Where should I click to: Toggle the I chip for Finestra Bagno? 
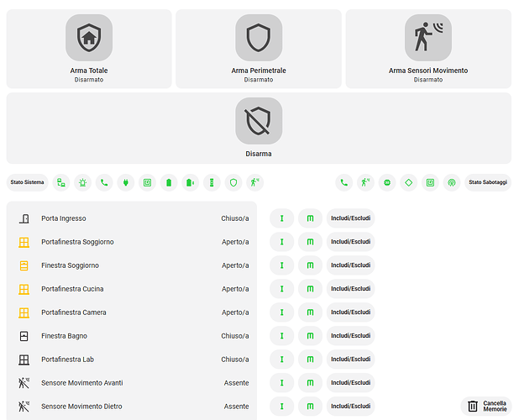click(x=281, y=336)
